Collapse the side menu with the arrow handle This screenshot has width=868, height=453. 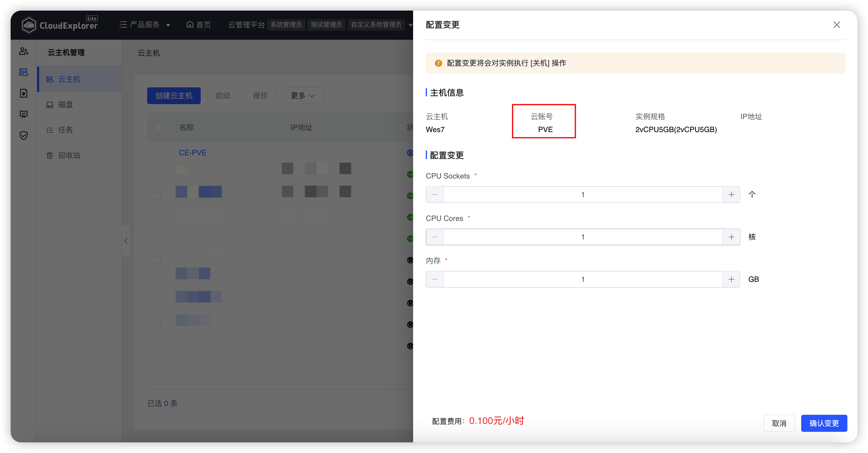pos(126,241)
